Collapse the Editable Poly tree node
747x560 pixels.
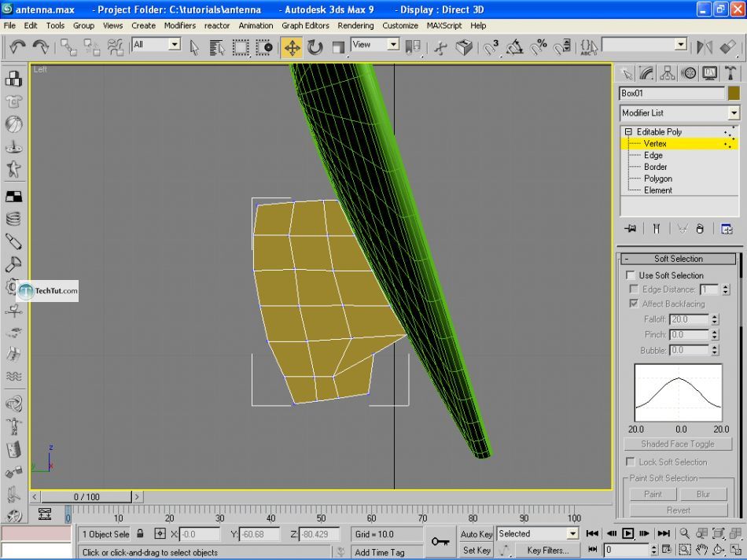tap(628, 132)
